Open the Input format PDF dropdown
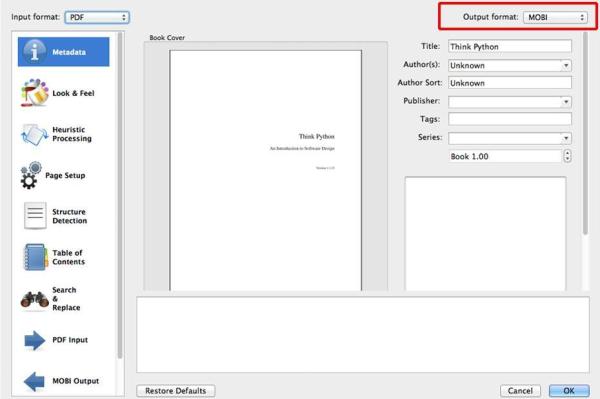This screenshot has height=399, width=600. [x=97, y=17]
